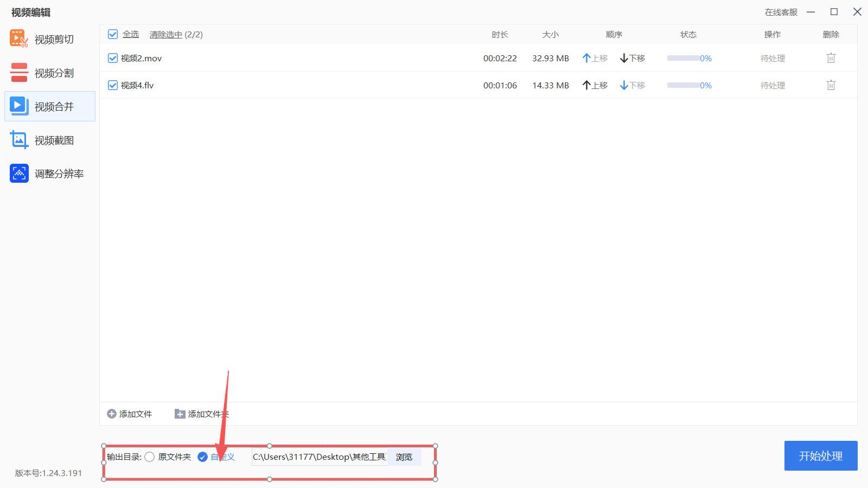
Task: Delete 视频2.mov with its trash icon
Action: pos(831,58)
